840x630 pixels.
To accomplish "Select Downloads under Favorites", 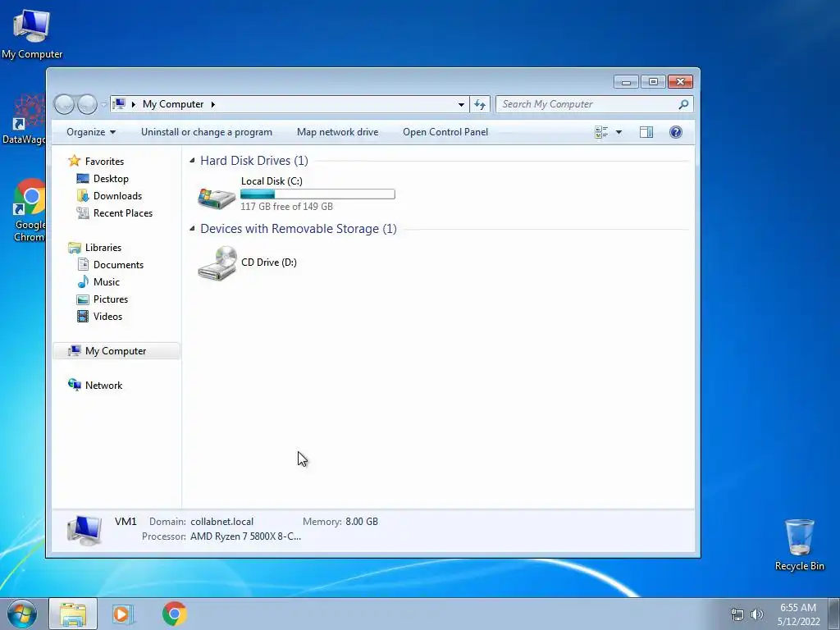I will tap(117, 195).
